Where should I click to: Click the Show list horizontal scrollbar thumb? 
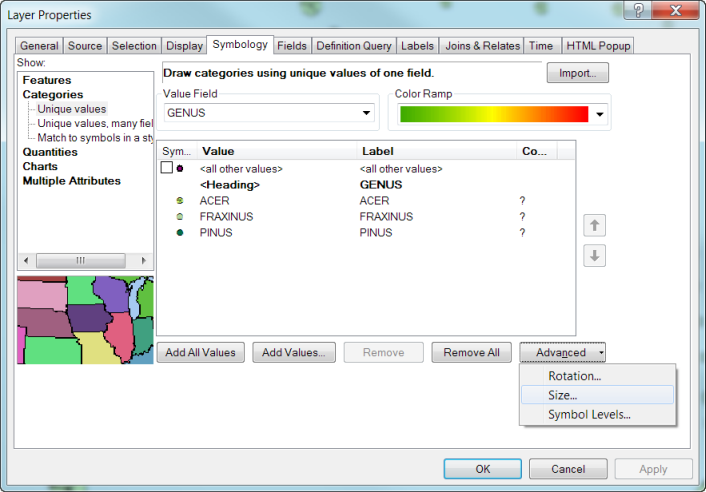(x=81, y=261)
